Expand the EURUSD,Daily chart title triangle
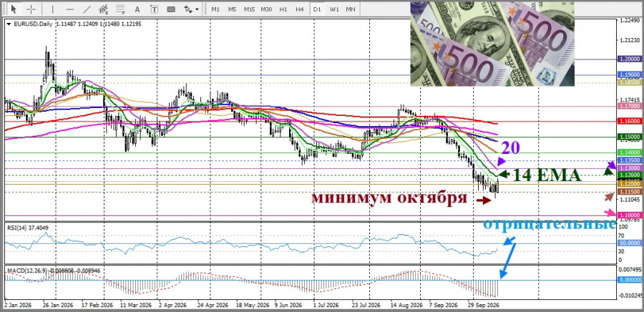Screen dimensions: 644x312 click(x=9, y=24)
